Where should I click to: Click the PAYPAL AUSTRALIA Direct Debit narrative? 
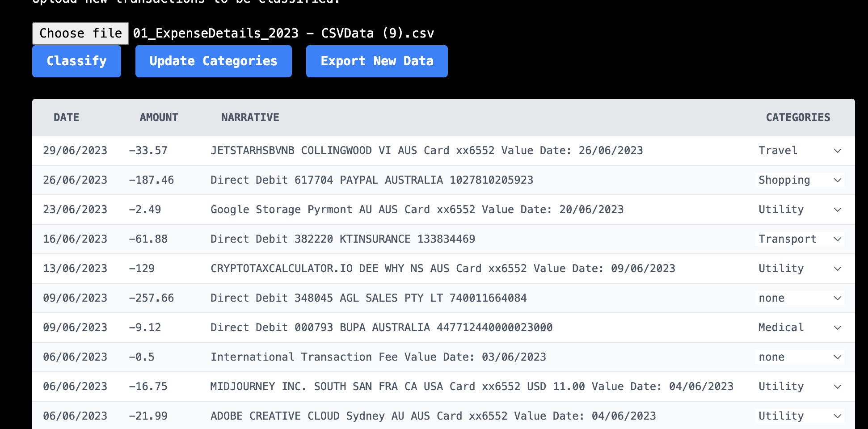click(372, 180)
